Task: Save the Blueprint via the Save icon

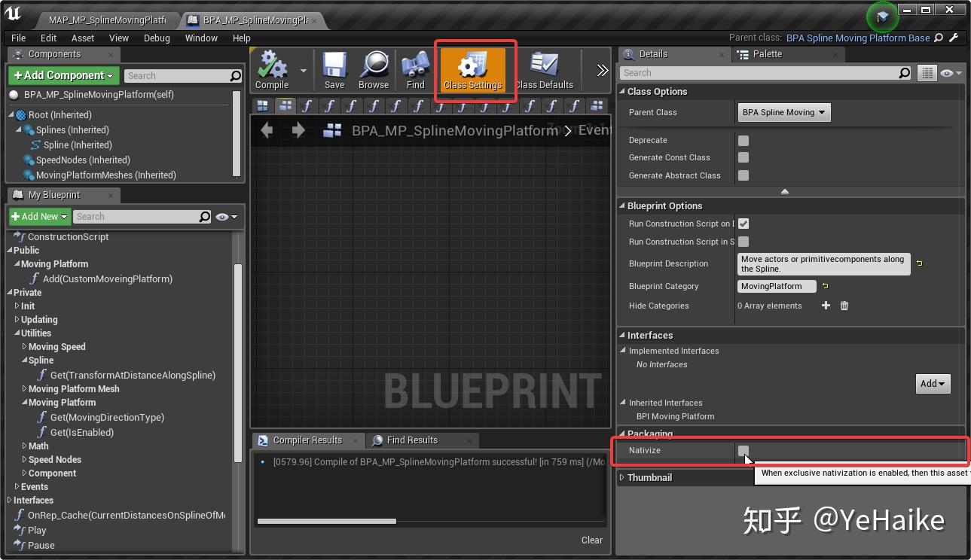Action: (x=334, y=69)
